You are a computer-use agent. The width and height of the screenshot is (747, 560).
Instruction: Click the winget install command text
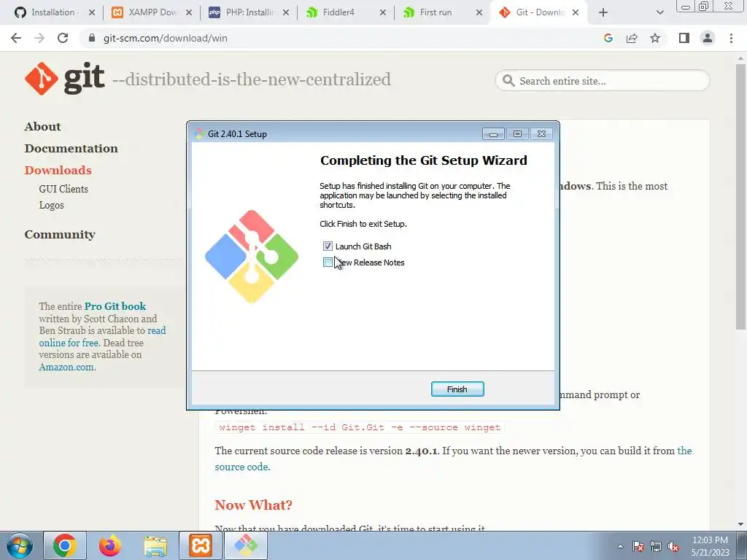[x=360, y=427]
